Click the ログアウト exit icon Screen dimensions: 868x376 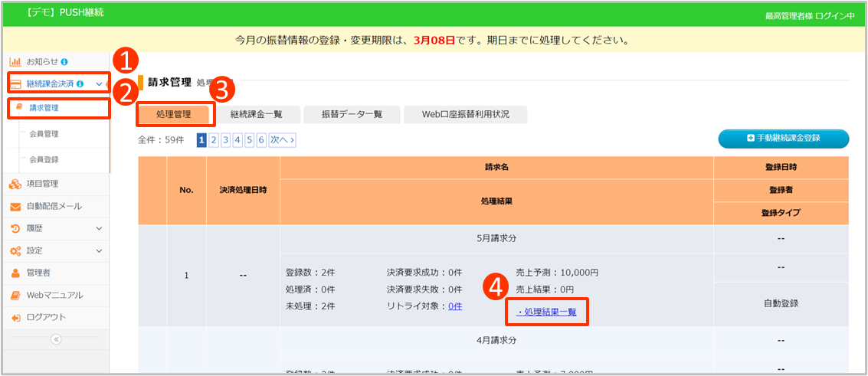[15, 318]
